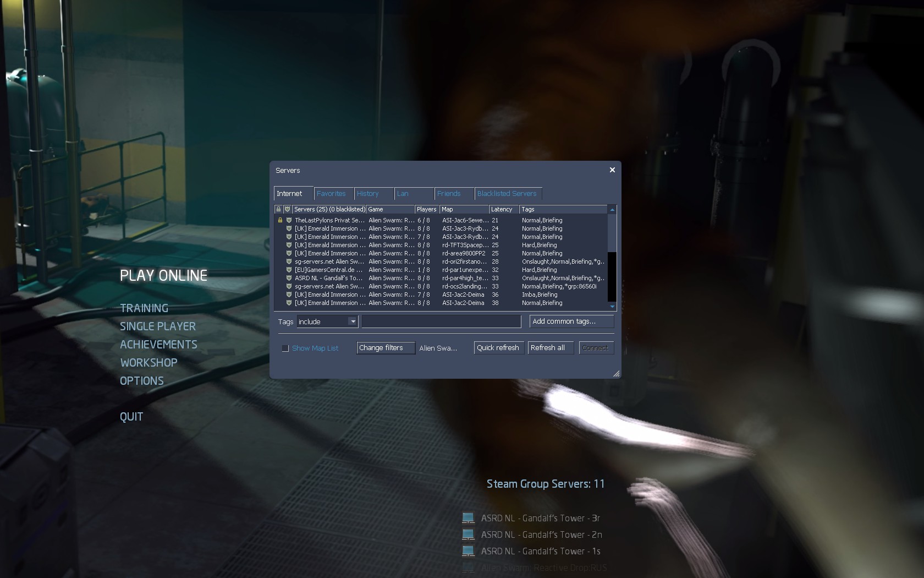
Task: Open the Training menu item
Action: tap(144, 308)
